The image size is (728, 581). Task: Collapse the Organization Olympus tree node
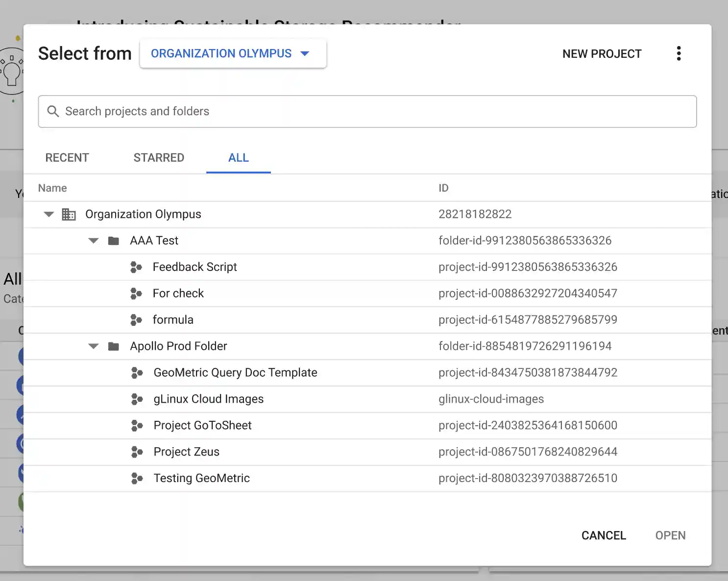point(49,215)
